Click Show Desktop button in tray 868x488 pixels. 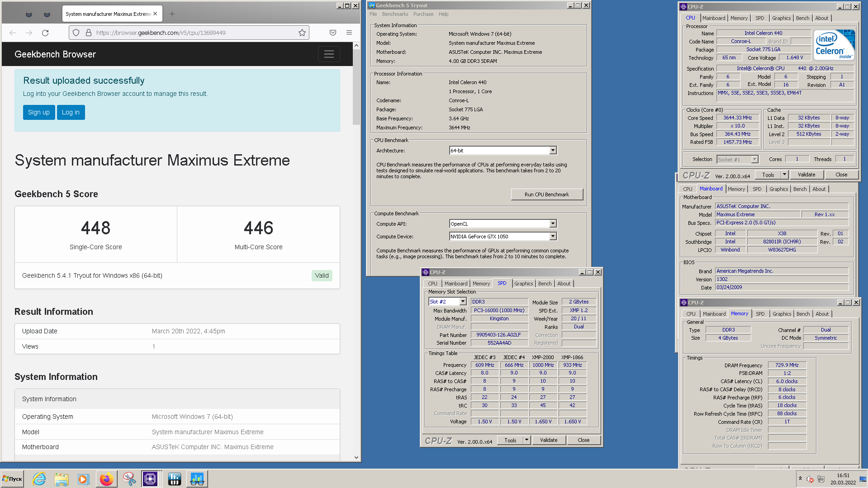point(863,479)
